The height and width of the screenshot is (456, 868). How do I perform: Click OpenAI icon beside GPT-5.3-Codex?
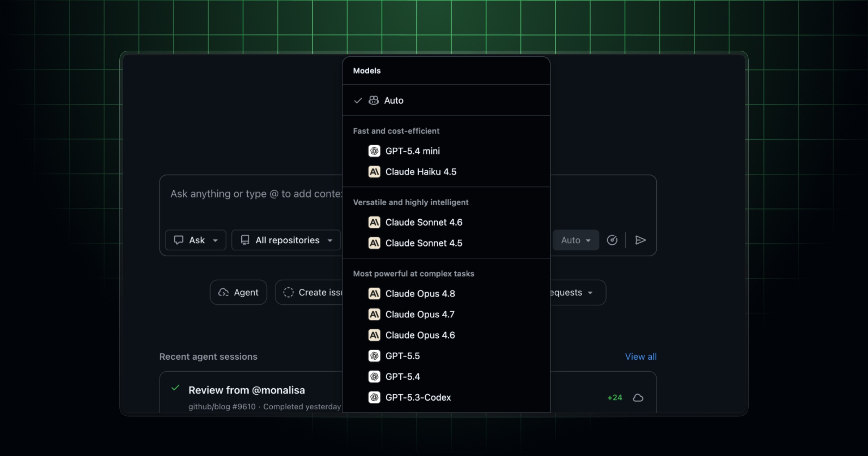[x=374, y=397]
